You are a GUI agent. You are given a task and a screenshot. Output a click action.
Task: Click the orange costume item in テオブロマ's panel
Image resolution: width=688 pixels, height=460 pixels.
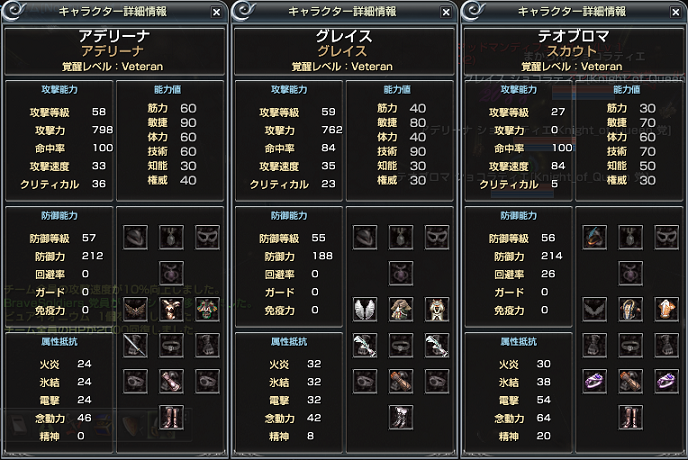(666, 309)
